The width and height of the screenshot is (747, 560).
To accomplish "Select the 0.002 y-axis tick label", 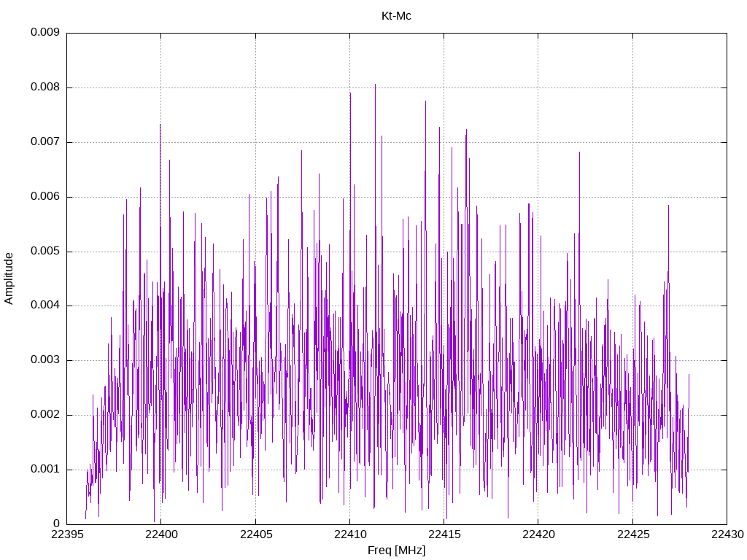I will [x=45, y=414].
